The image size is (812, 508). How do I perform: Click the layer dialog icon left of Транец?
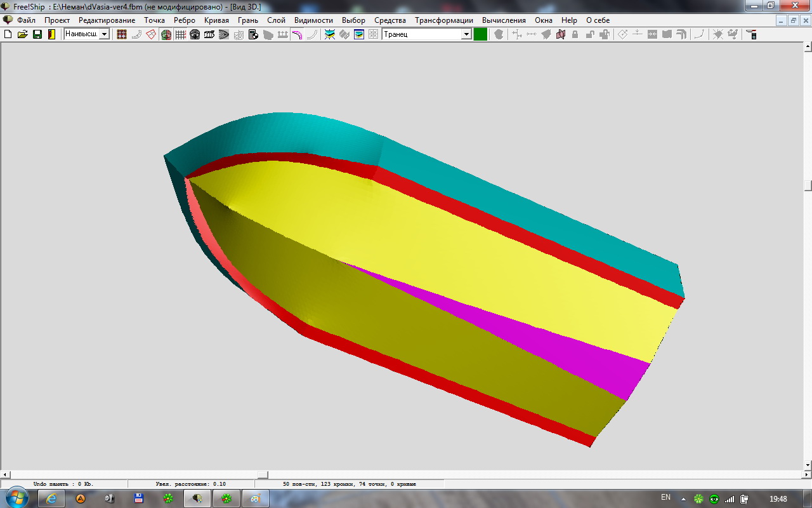(359, 34)
